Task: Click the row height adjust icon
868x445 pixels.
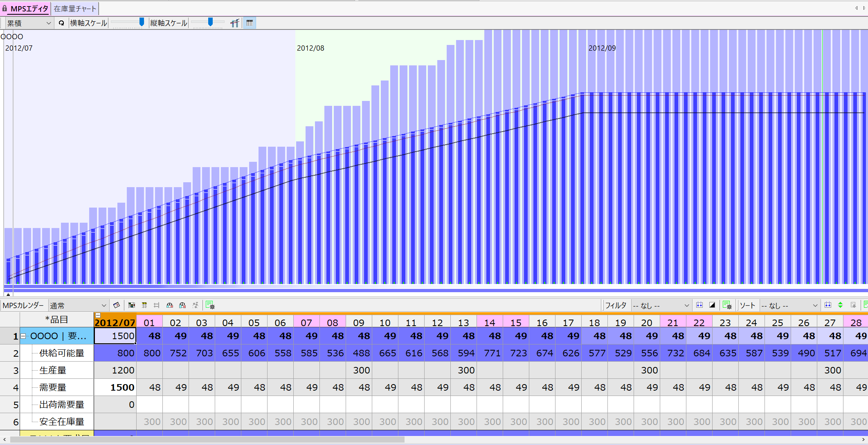Action: (x=144, y=305)
